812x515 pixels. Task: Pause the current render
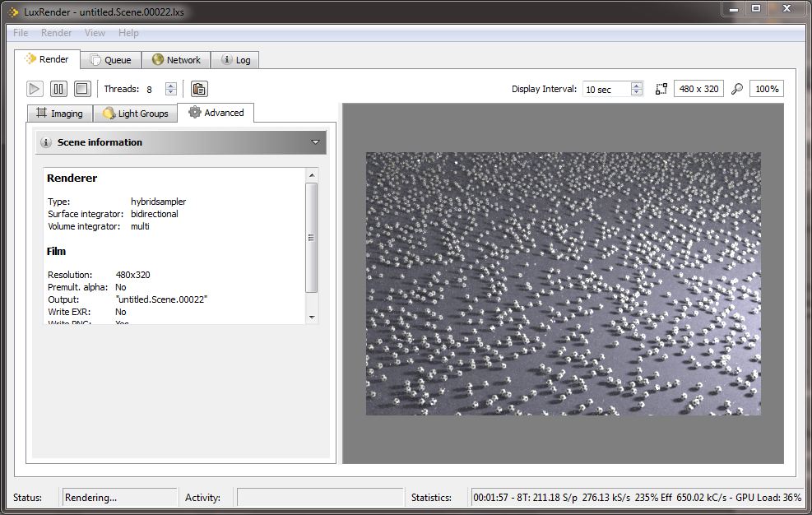click(x=58, y=89)
